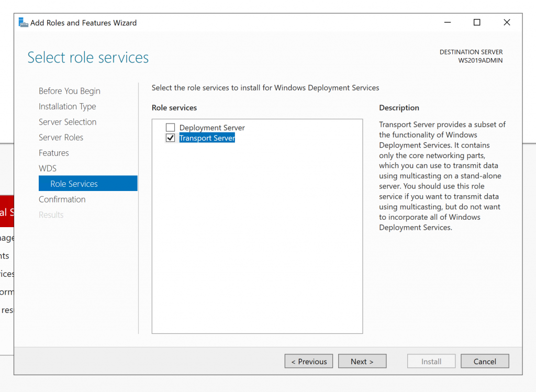Click the Description heading
Image resolution: width=536 pixels, height=392 pixels.
[399, 108]
